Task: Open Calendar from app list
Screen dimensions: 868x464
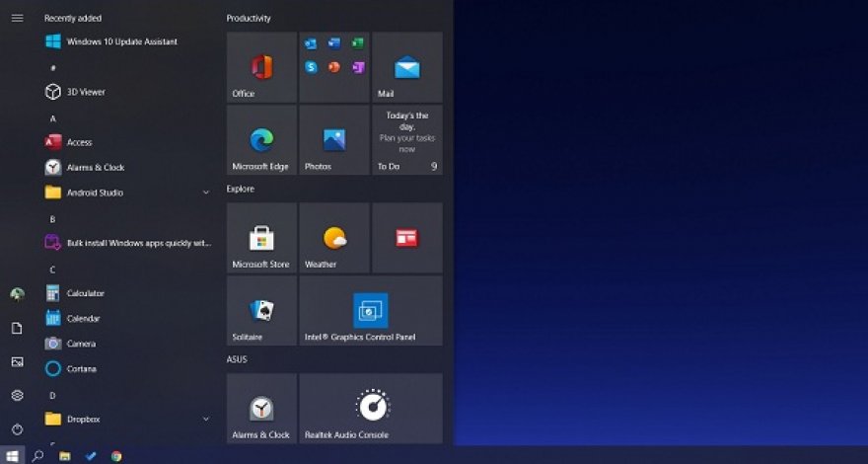Action: point(128,319)
